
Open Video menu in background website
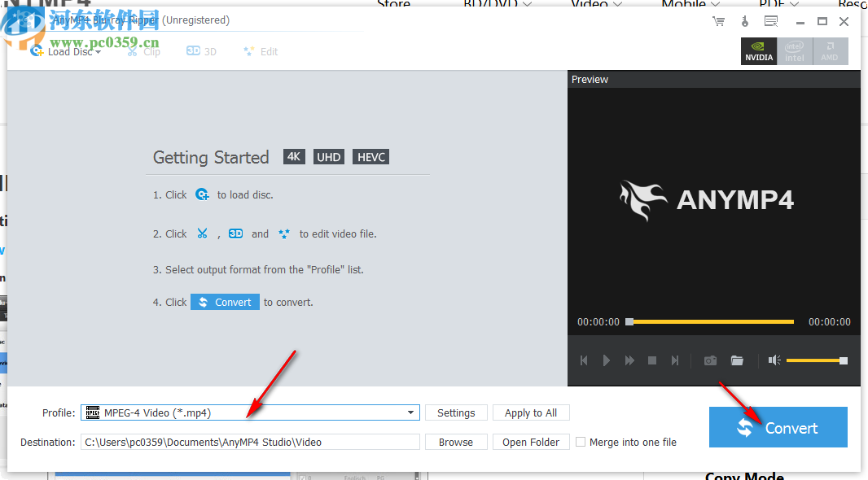pyautogui.click(x=596, y=4)
